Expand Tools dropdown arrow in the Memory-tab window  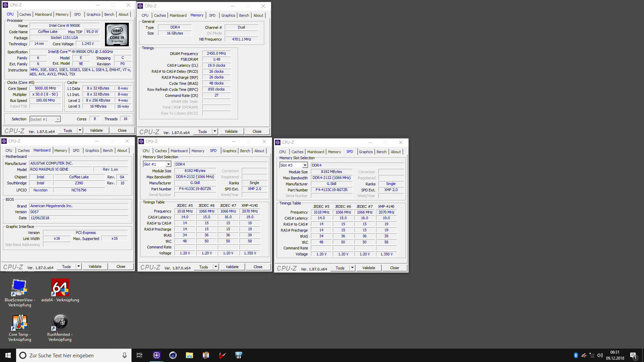[x=215, y=131]
